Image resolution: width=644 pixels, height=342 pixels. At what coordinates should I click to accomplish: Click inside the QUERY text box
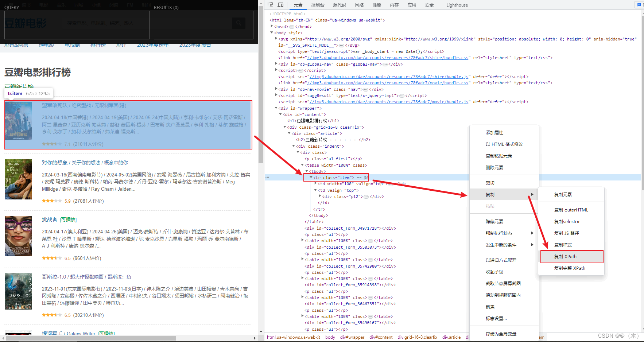tap(77, 25)
